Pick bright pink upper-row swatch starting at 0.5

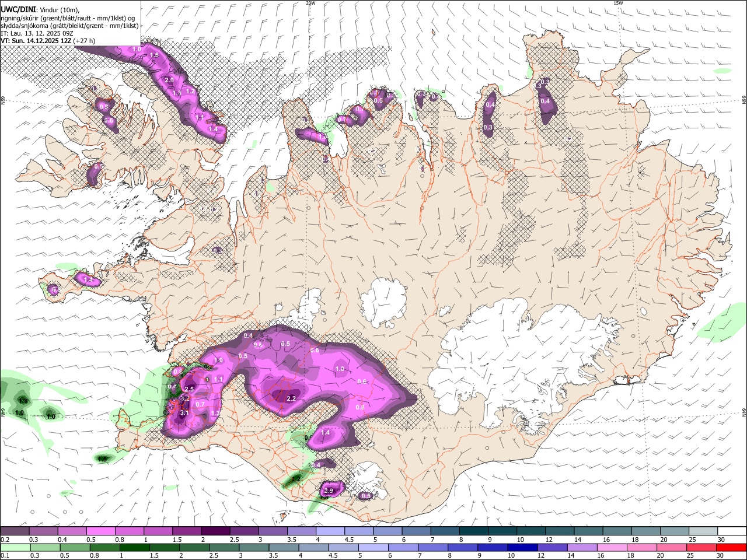point(100,531)
